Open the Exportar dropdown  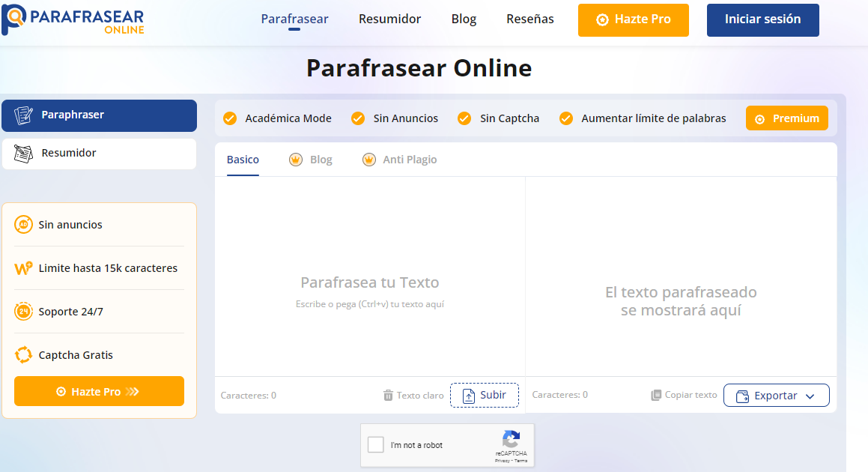pyautogui.click(x=776, y=396)
